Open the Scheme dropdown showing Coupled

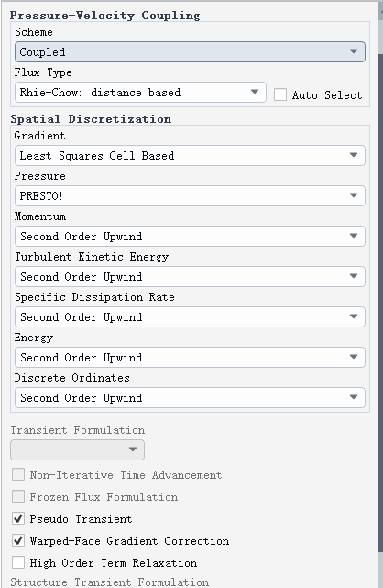[x=190, y=51]
